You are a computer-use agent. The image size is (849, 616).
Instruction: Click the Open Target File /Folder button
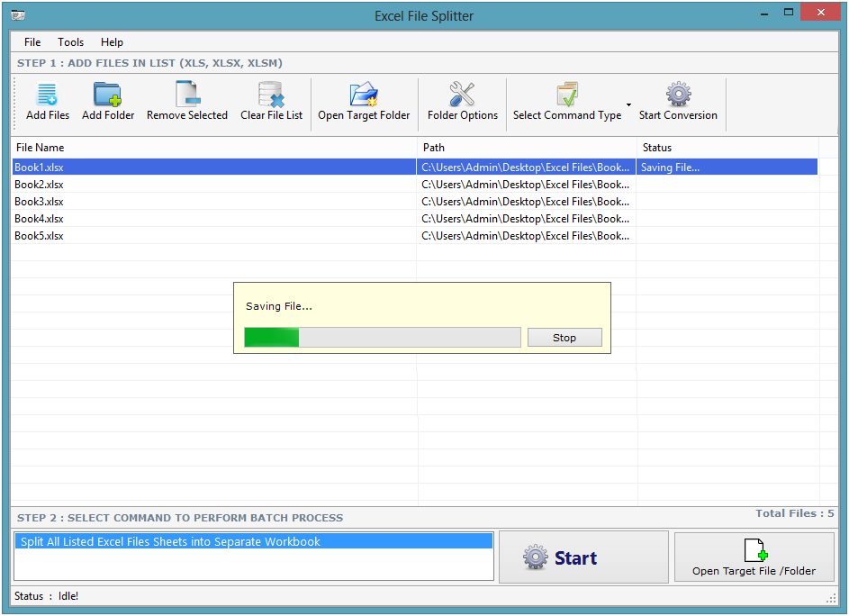[754, 557]
